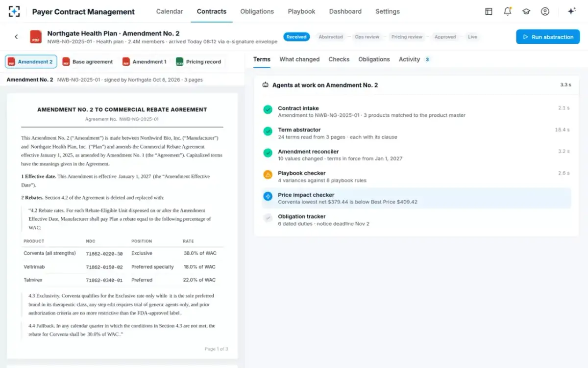This screenshot has height=368, width=588.
Task: Click the Ops review status step
Action: click(x=367, y=37)
